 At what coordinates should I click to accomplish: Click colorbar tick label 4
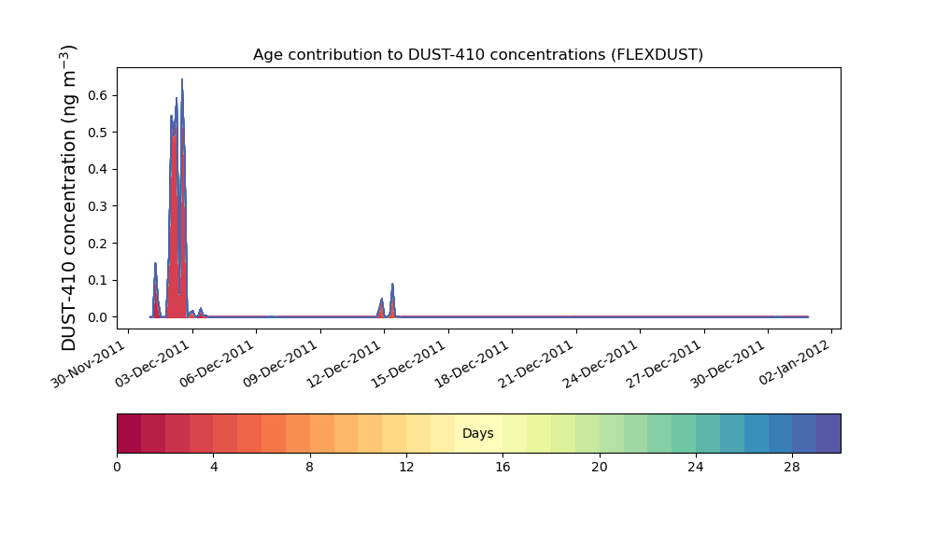tap(213, 467)
